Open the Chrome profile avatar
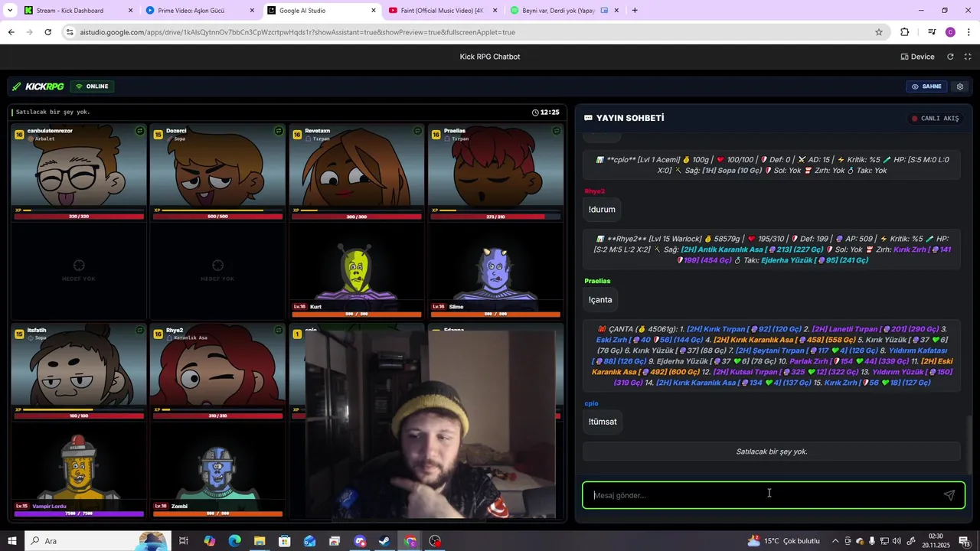The height and width of the screenshot is (551, 980). pos(950,32)
